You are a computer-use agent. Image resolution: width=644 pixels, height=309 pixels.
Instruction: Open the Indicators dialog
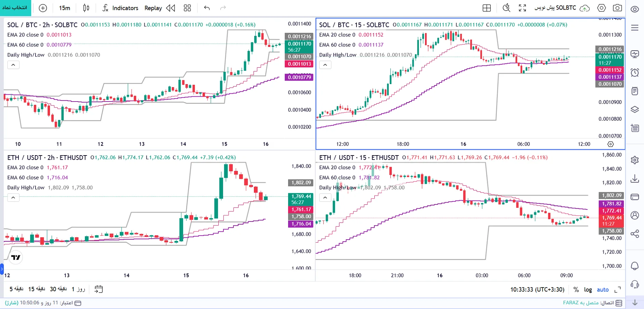(120, 8)
